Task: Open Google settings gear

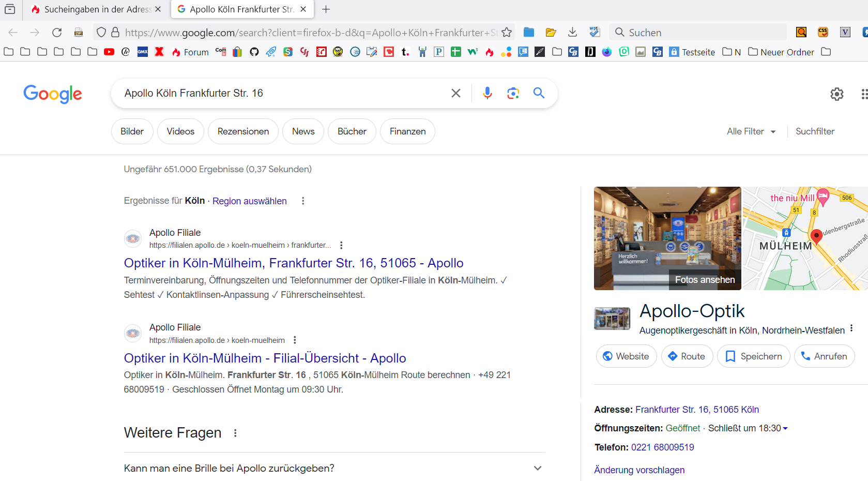Action: pos(837,94)
